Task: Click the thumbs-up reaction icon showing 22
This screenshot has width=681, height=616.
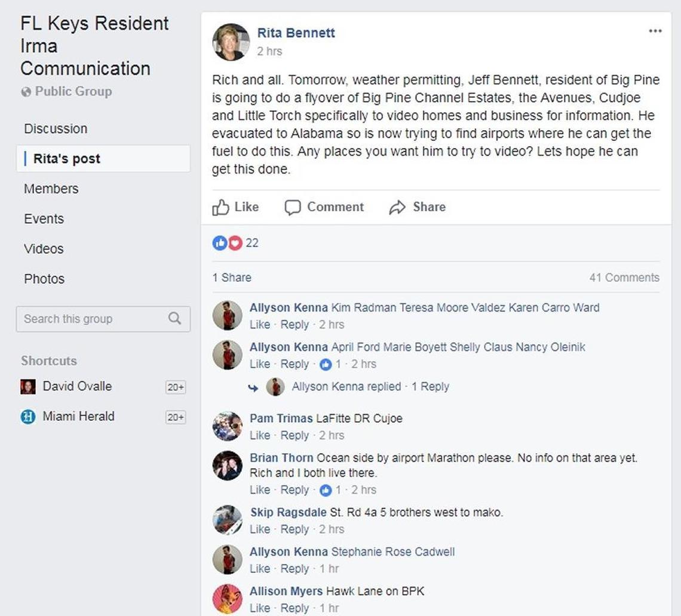Action: coord(220,243)
